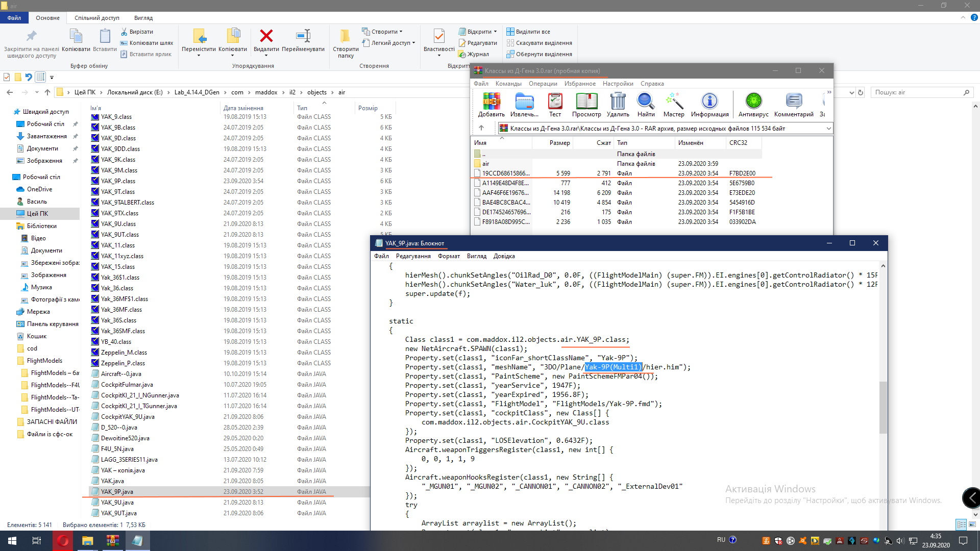Click 'Виділити все' select all button
Screen dimensions: 980x551
[532, 32]
